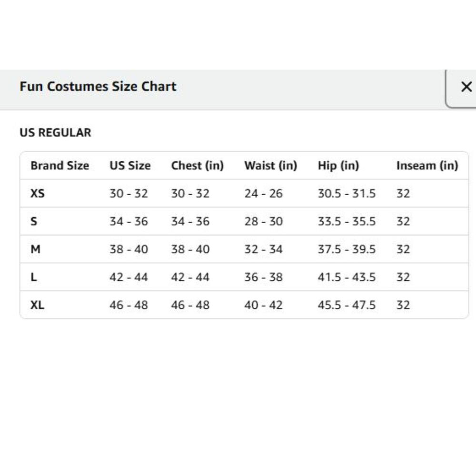This screenshot has width=476, height=476.
Task: Close the Fun Costumes Size Chart dialog
Action: [466, 87]
